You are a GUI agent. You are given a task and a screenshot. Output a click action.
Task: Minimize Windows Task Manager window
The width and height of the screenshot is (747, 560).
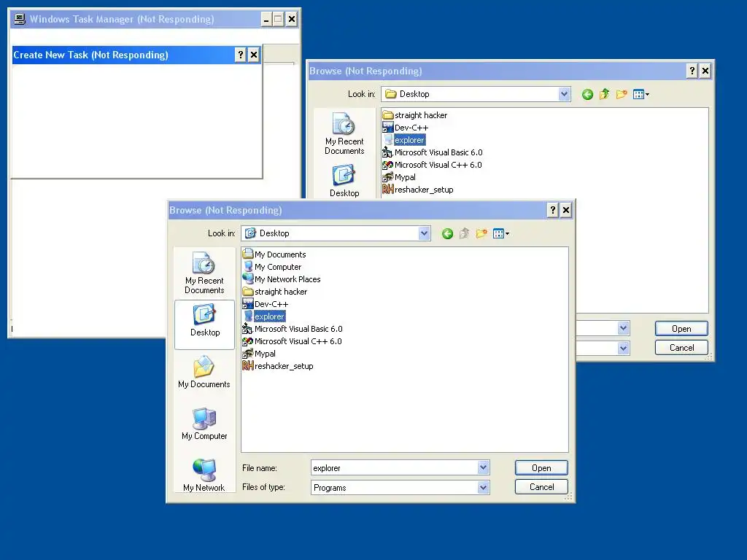[266, 20]
